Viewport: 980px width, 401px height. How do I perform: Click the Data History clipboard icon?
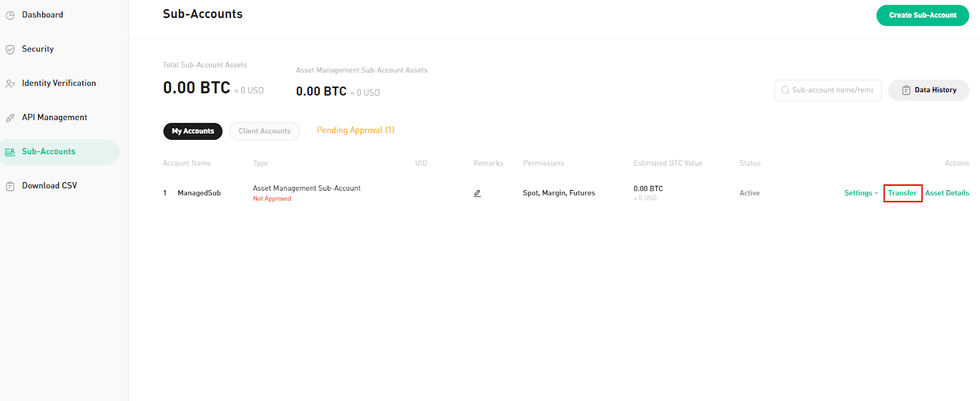pos(907,90)
